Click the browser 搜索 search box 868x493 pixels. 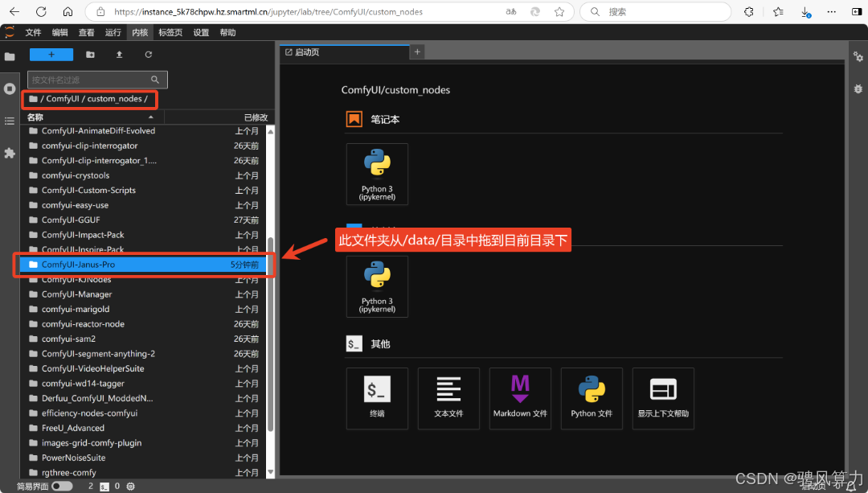click(x=656, y=11)
